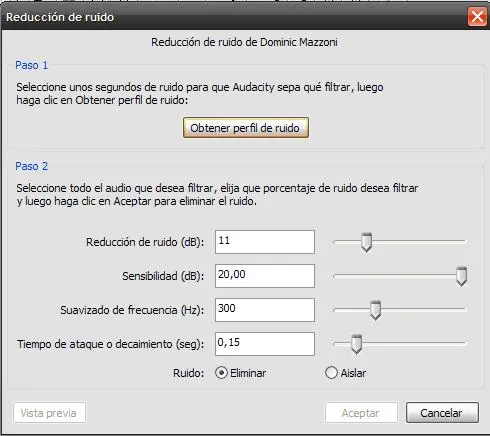The width and height of the screenshot is (490, 436).
Task: Click the Paso 2 group label
Action: click(32, 166)
